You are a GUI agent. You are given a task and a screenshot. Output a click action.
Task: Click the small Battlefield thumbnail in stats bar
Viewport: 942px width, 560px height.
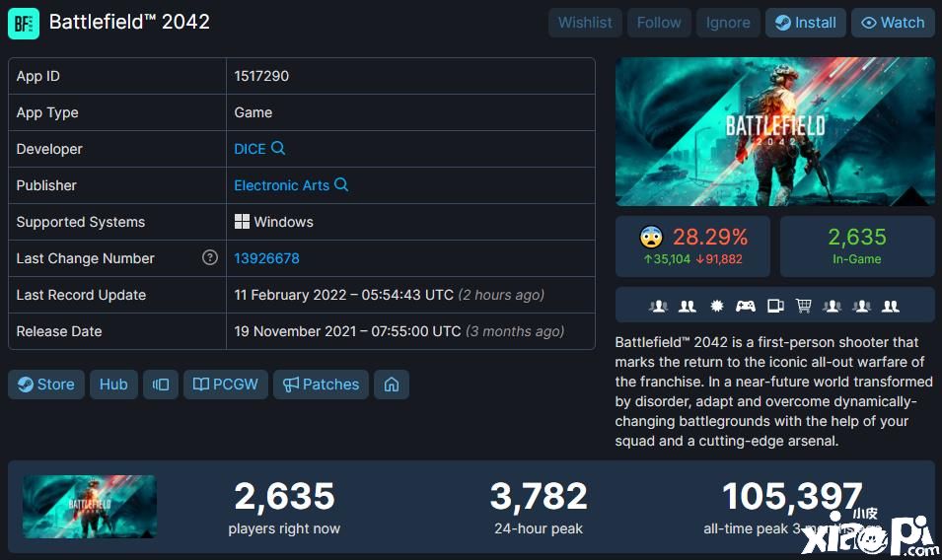click(90, 507)
